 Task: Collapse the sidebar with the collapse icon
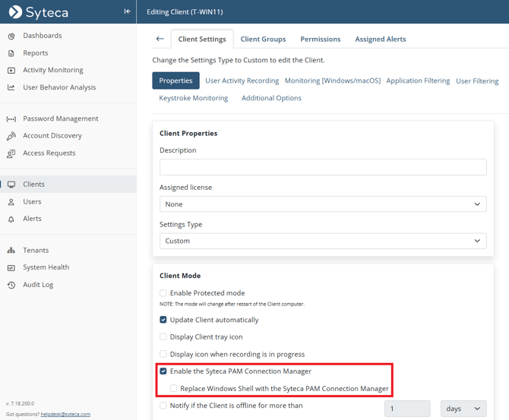tap(127, 11)
